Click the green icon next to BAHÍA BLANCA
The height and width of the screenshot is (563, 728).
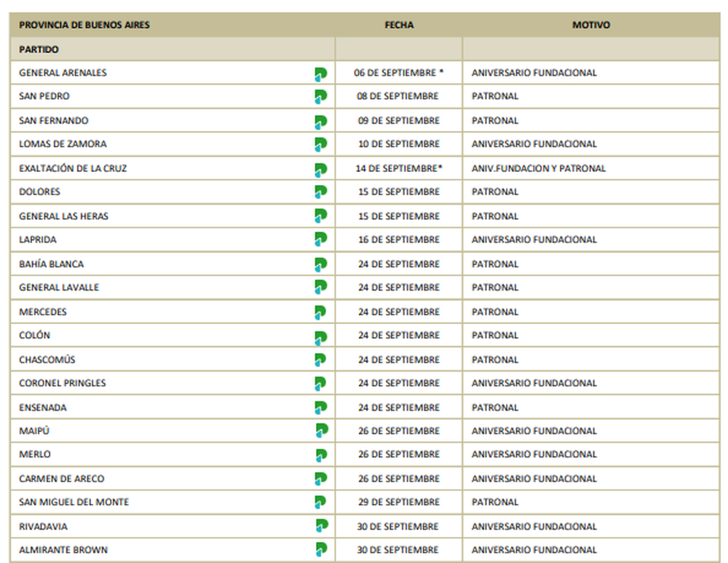pos(320,264)
